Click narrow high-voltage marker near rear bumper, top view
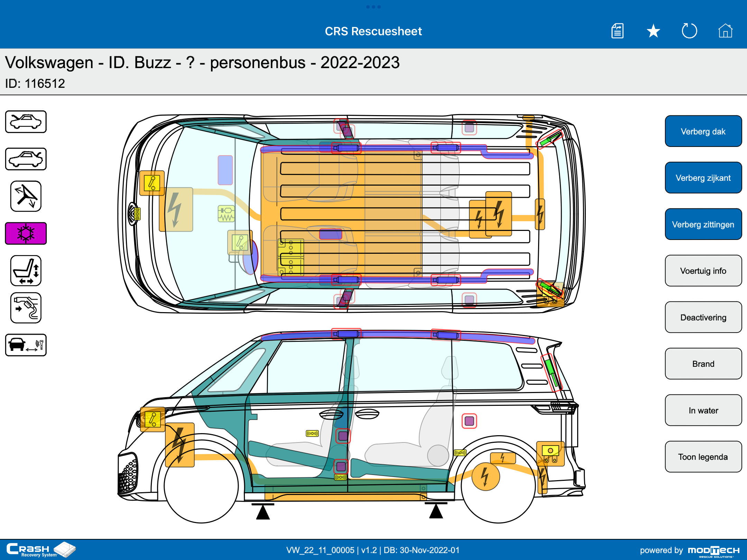 click(540, 214)
